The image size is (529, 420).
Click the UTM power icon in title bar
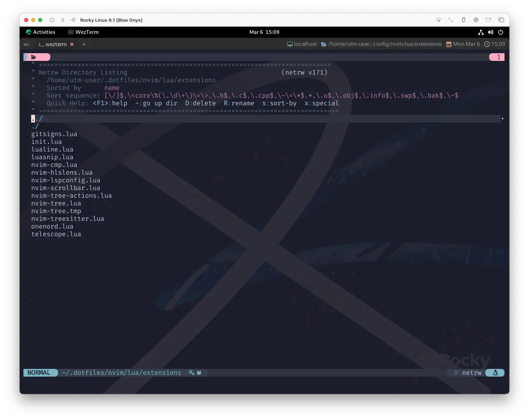pos(52,20)
